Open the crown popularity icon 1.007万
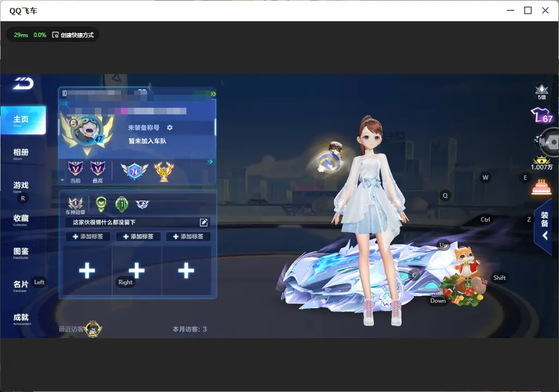559x392 pixels. click(x=542, y=163)
